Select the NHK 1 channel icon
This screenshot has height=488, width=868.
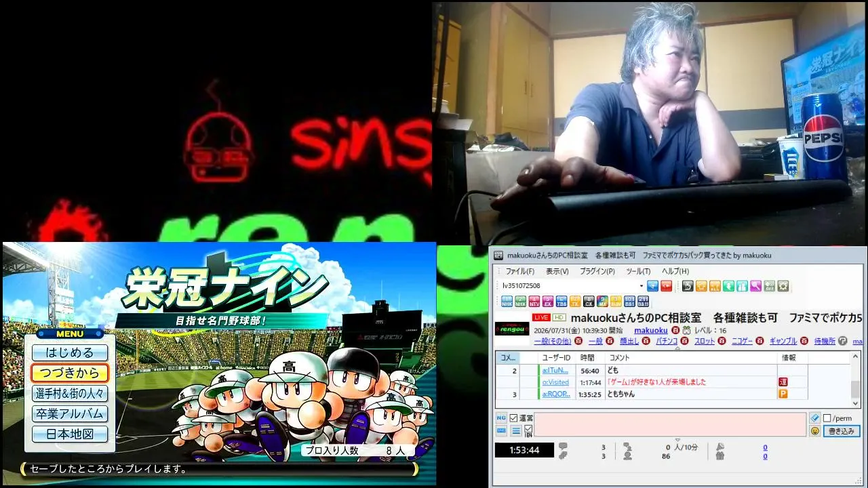pyautogui.click(x=507, y=302)
